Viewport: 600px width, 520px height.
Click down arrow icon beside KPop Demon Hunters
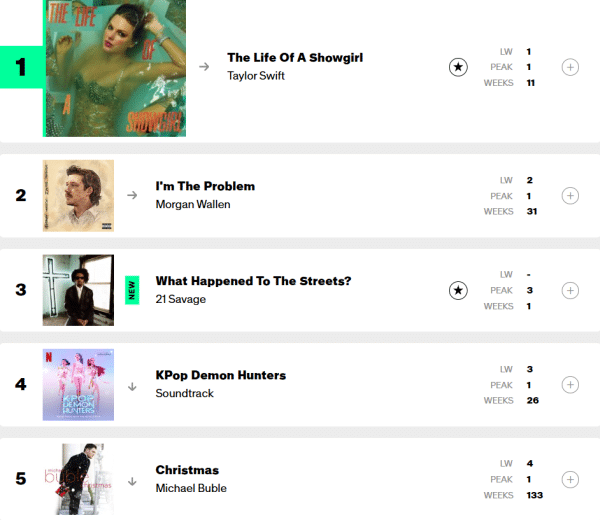[x=132, y=385]
